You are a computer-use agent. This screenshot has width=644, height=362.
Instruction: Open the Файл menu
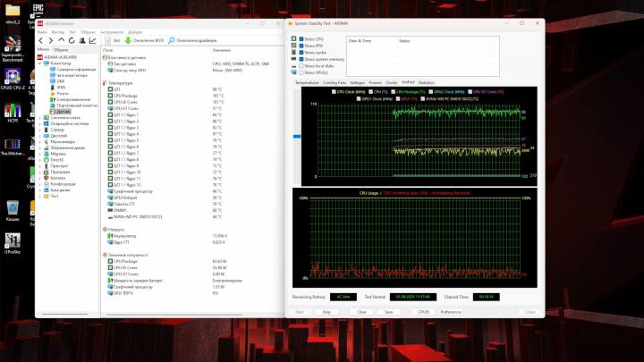point(42,32)
